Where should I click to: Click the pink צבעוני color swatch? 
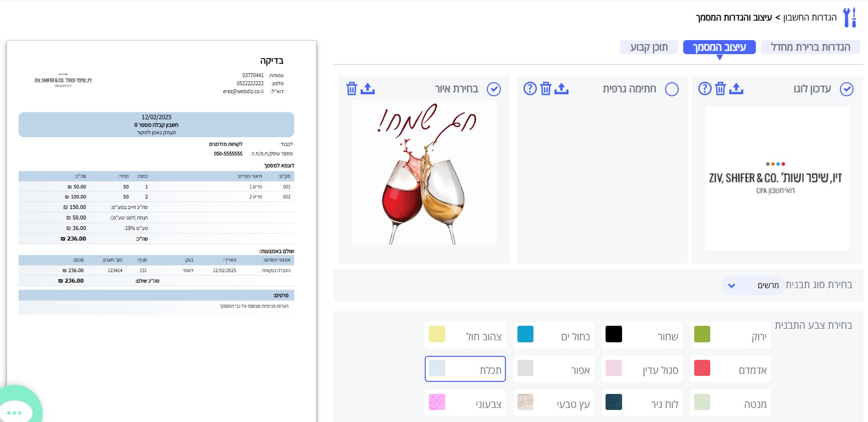tap(437, 402)
